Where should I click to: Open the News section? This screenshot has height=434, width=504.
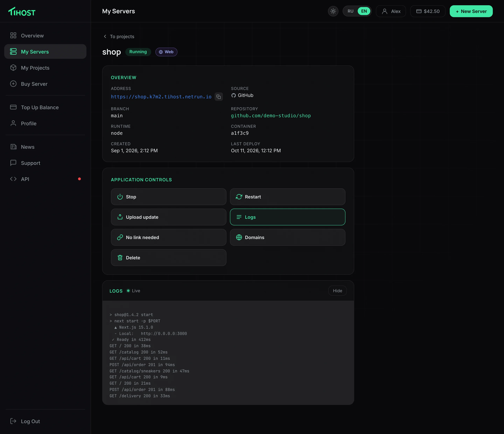[45, 147]
